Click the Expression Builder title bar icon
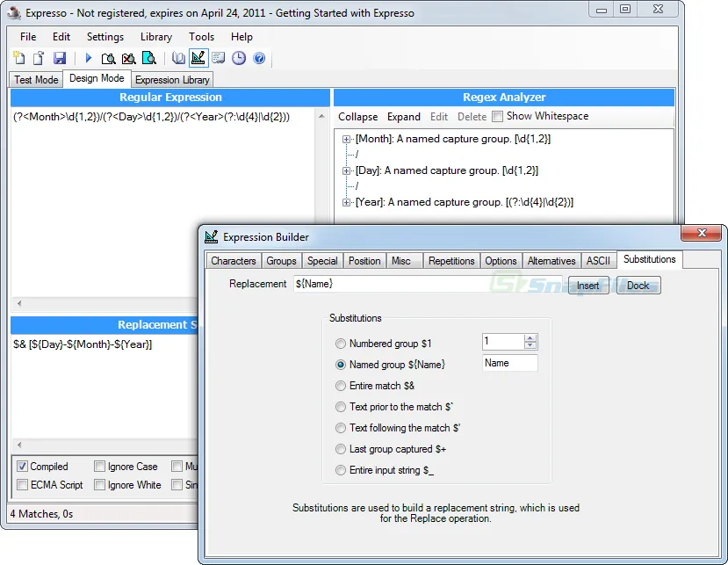This screenshot has height=565, width=728. click(212, 236)
